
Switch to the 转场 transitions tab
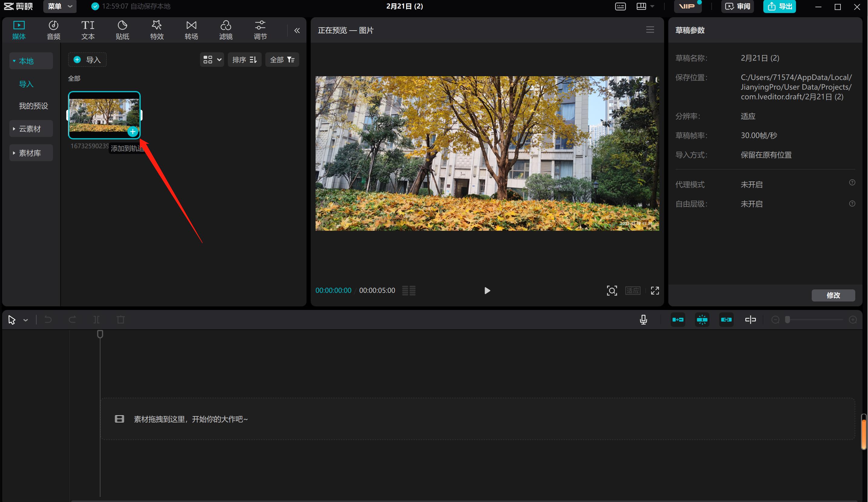[x=191, y=30]
